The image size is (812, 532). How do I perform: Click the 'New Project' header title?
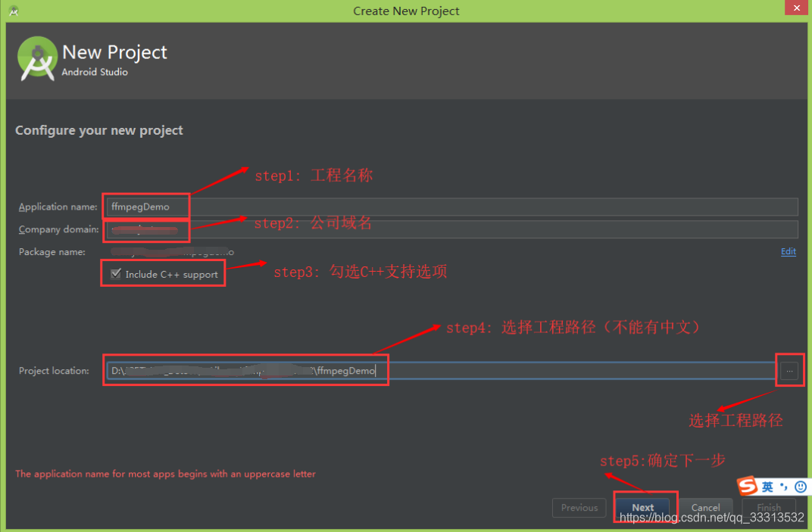click(114, 52)
